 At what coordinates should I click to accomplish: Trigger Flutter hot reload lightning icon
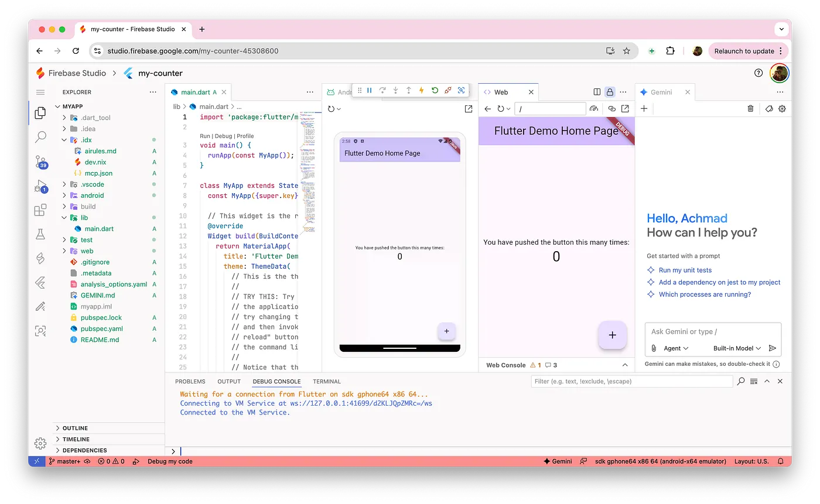pyautogui.click(x=421, y=90)
